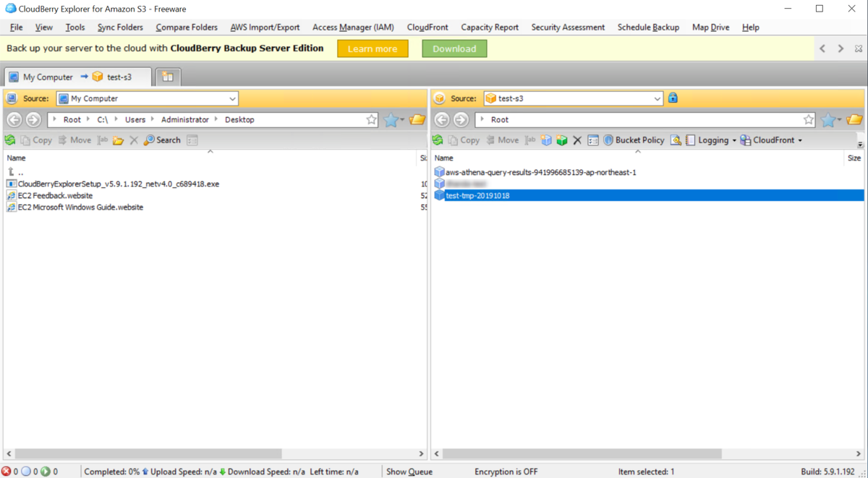Viewport: 868px width, 478px height.
Task: Click the green bucket icon in the S3 toolbar
Action: [562, 140]
